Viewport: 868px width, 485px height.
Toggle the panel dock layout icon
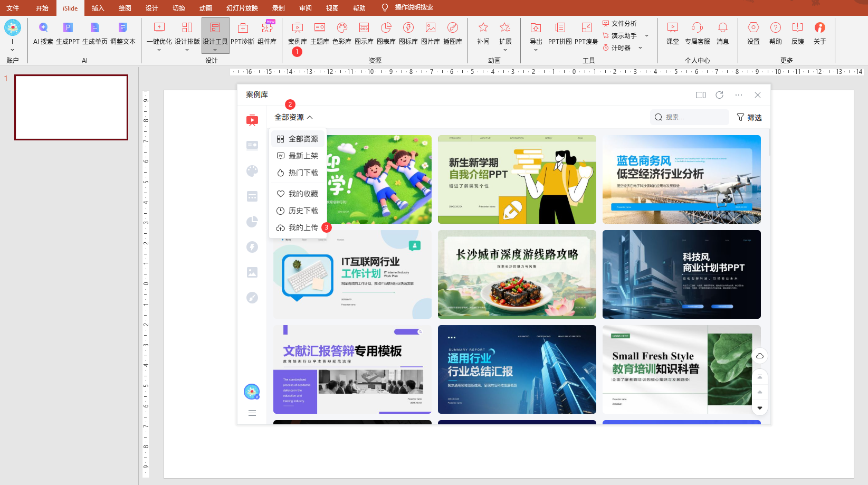pos(701,95)
